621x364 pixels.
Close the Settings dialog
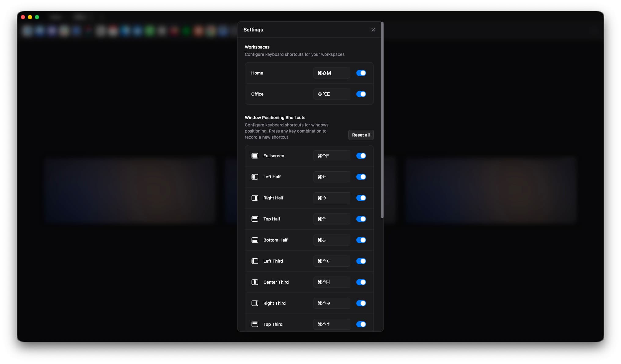[373, 30]
